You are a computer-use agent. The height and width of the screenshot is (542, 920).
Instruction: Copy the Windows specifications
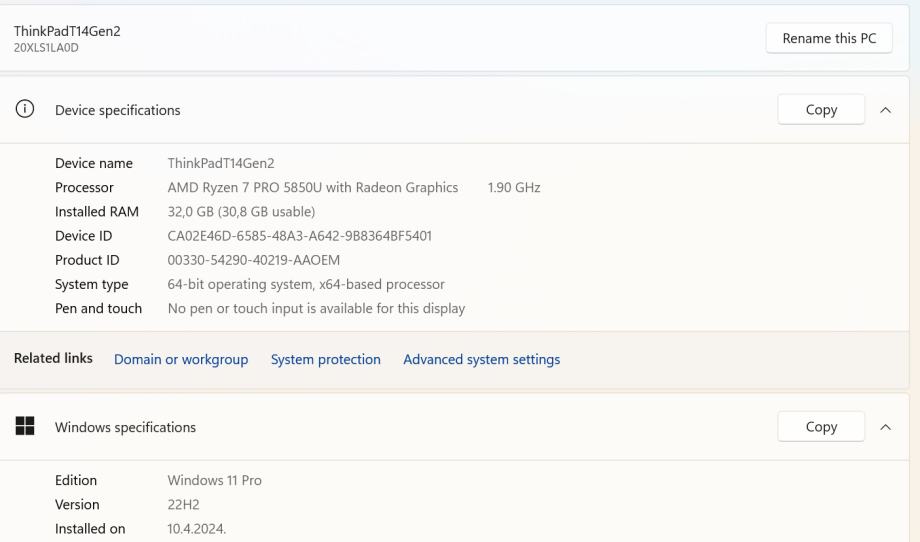coord(820,427)
